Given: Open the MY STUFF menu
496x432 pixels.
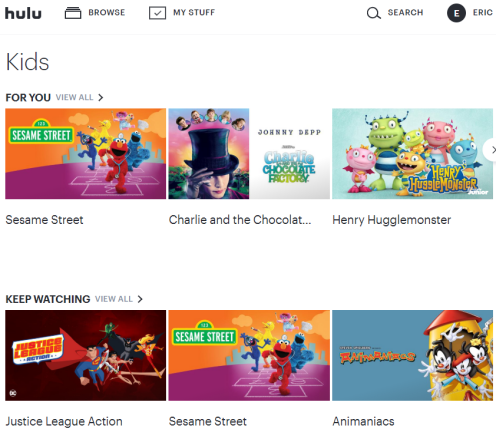Looking at the screenshot, I should click(194, 13).
